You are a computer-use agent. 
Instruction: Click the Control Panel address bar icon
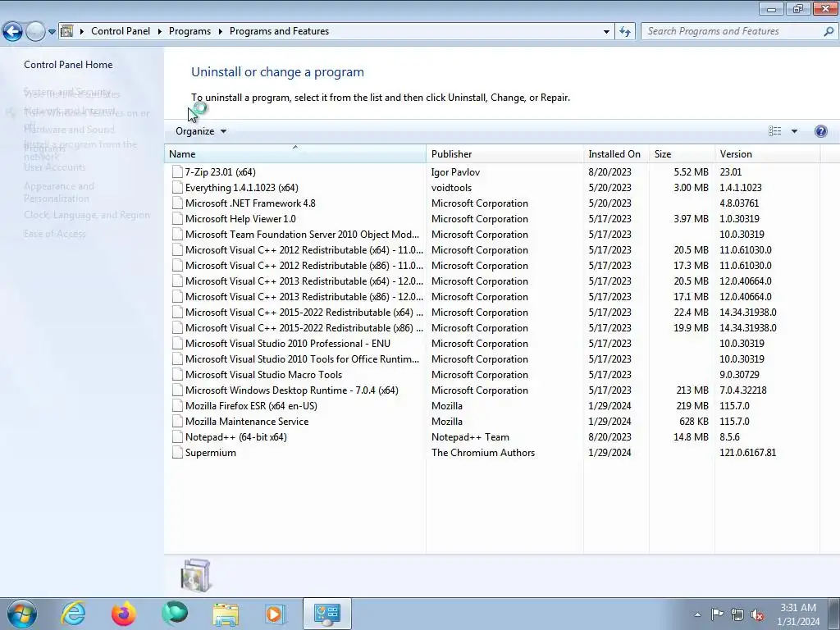click(x=67, y=31)
